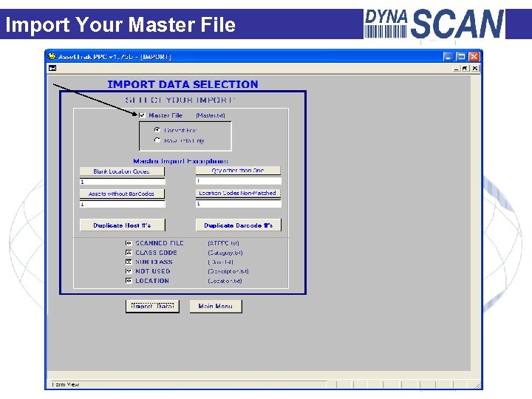The width and height of the screenshot is (532, 399).
Task: Click the IMPORT DATA SELECTION heading
Action: 183,84
